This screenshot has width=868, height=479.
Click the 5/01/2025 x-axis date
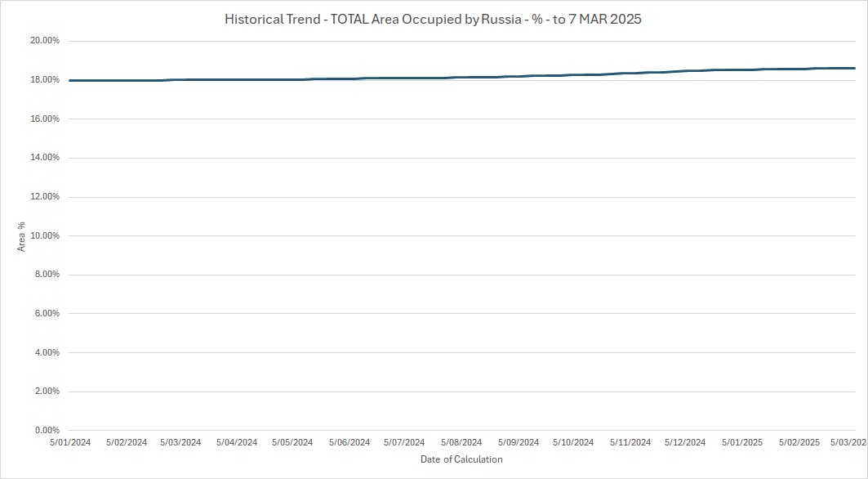(x=742, y=442)
